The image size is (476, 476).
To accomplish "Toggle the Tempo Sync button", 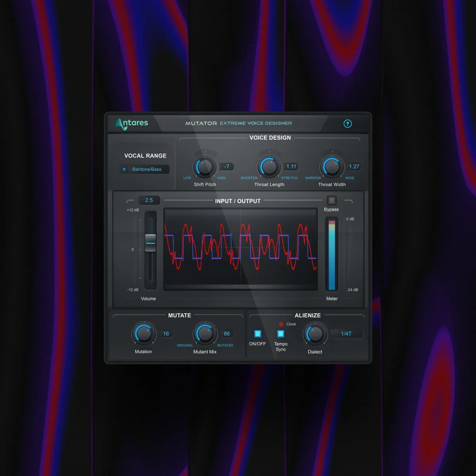I will point(281,334).
